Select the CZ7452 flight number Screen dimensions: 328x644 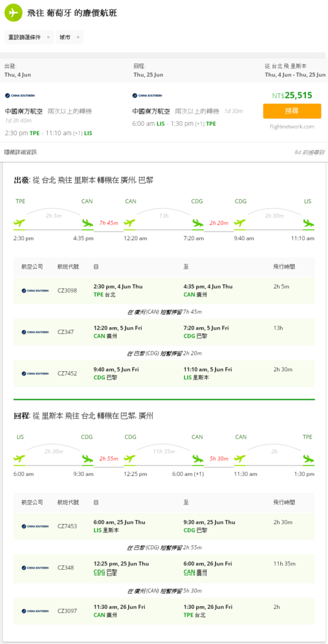tap(67, 374)
